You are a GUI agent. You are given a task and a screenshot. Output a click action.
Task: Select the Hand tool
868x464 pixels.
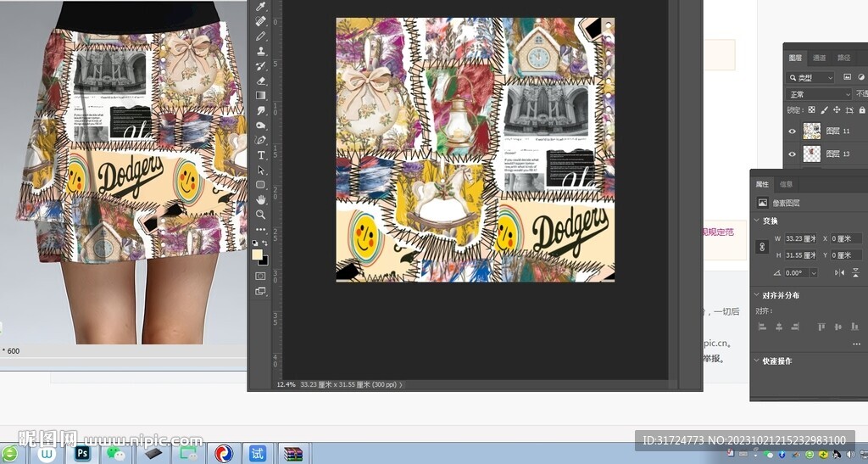pyautogui.click(x=261, y=199)
